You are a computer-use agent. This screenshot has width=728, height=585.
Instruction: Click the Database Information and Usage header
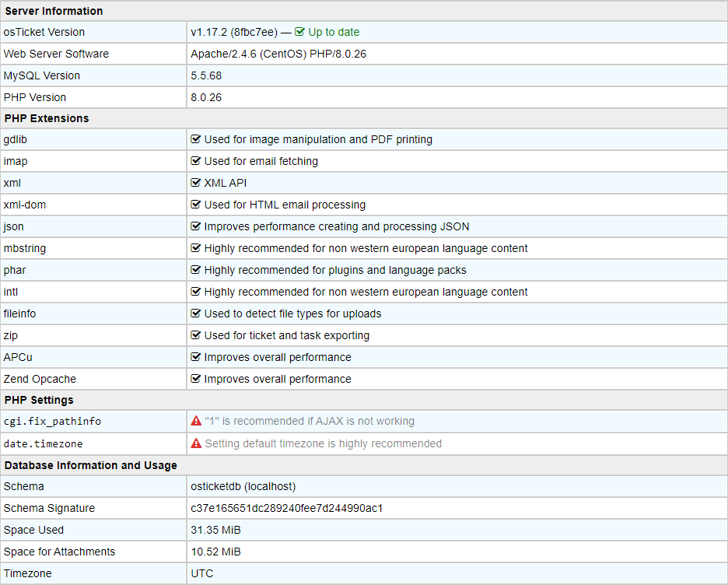(90, 465)
